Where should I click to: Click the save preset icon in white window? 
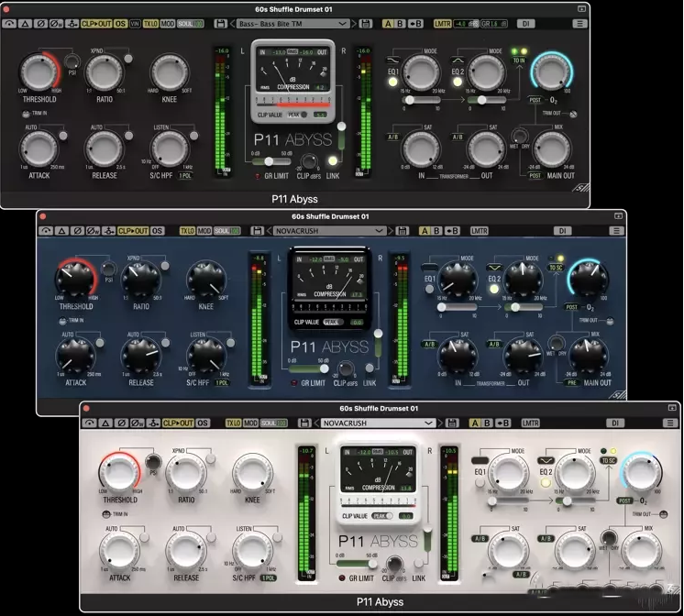[x=452, y=423]
